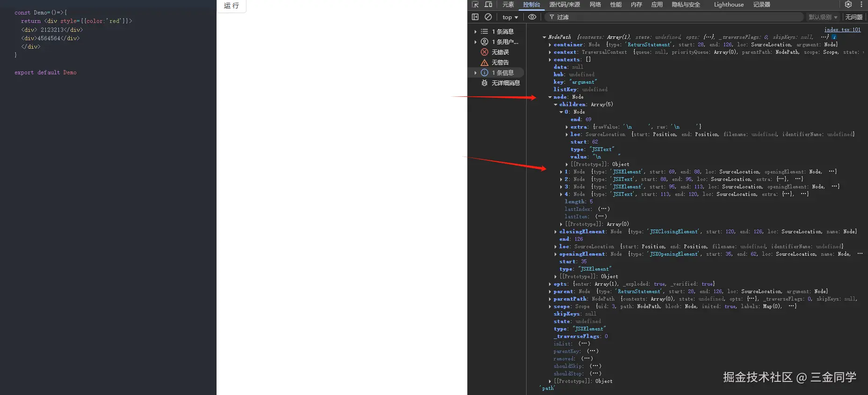Invoke the shouldSkip getter ellipsis

pyautogui.click(x=595, y=366)
